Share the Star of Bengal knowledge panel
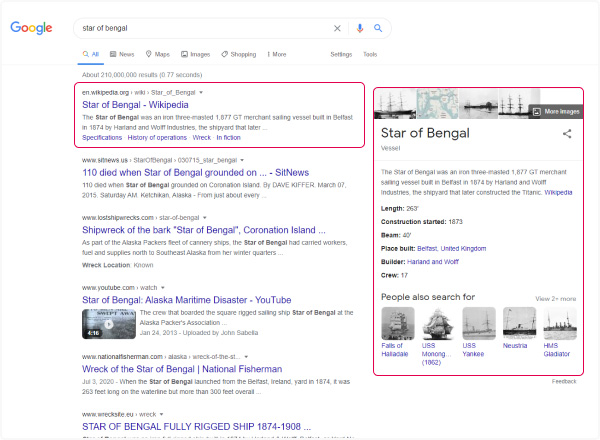This screenshot has height=440, width=600. pyautogui.click(x=567, y=134)
